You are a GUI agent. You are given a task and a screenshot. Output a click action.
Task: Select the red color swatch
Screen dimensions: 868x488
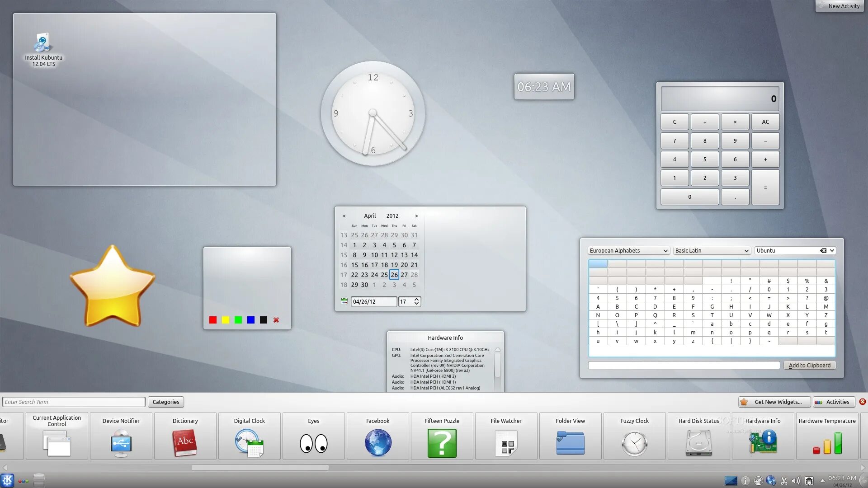(x=213, y=320)
